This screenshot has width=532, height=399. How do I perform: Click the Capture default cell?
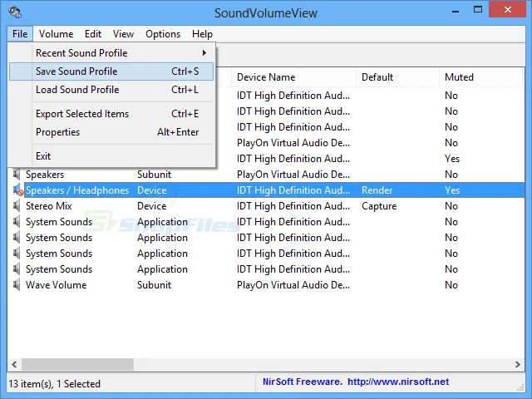click(x=379, y=206)
